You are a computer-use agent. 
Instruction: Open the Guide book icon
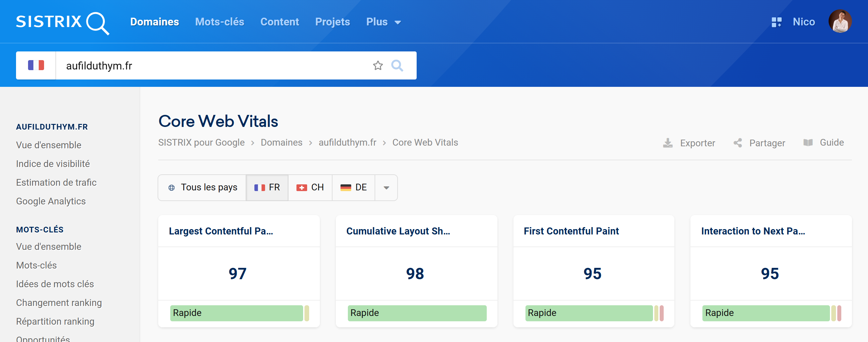[808, 143]
